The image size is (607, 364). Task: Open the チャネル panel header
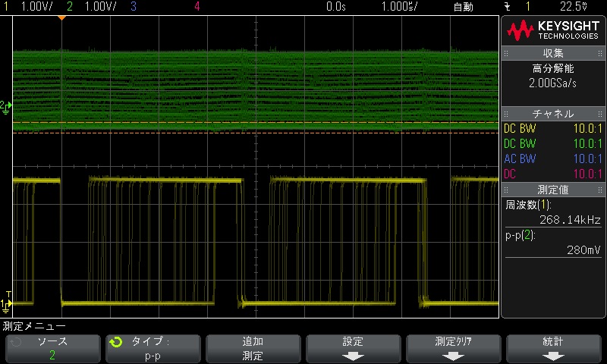pos(552,113)
